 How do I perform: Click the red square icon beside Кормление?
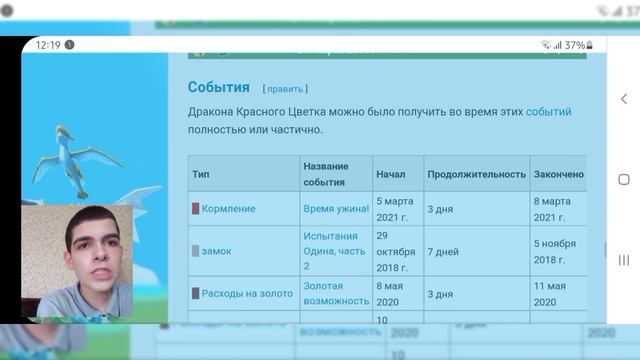click(196, 209)
